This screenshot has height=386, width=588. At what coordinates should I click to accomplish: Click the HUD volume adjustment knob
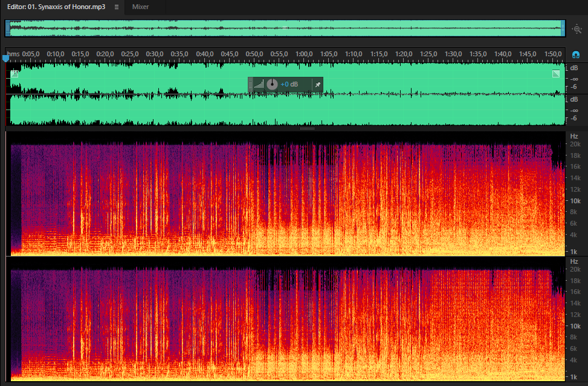pyautogui.click(x=272, y=85)
